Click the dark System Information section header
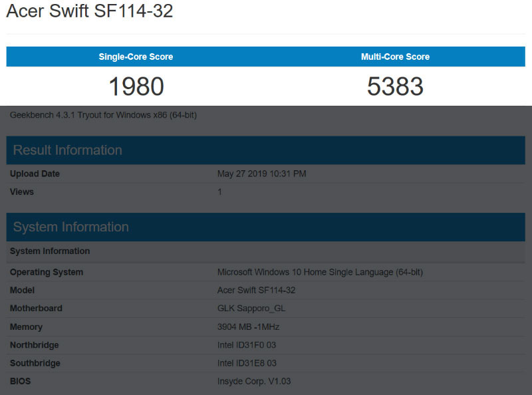This screenshot has width=532, height=395. (71, 227)
